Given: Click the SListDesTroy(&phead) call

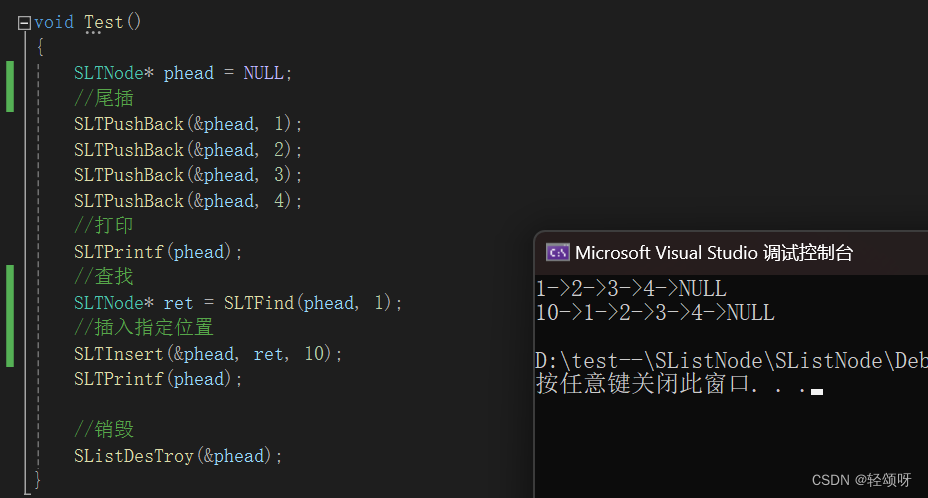Looking at the screenshot, I should coord(178,456).
